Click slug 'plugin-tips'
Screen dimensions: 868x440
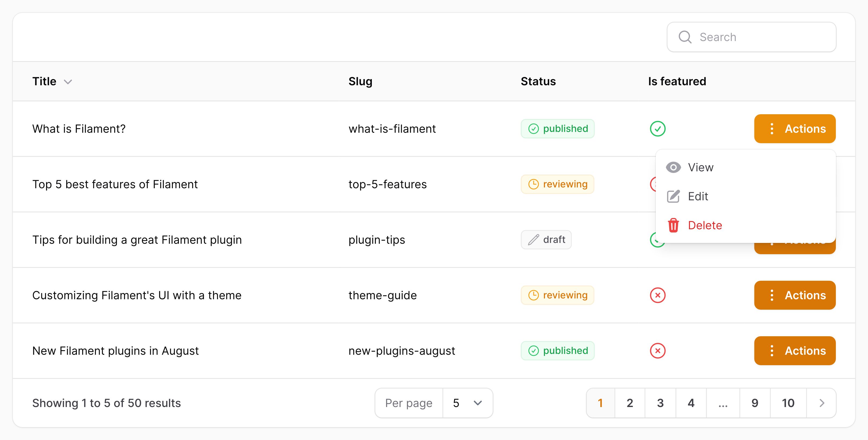[x=377, y=240]
